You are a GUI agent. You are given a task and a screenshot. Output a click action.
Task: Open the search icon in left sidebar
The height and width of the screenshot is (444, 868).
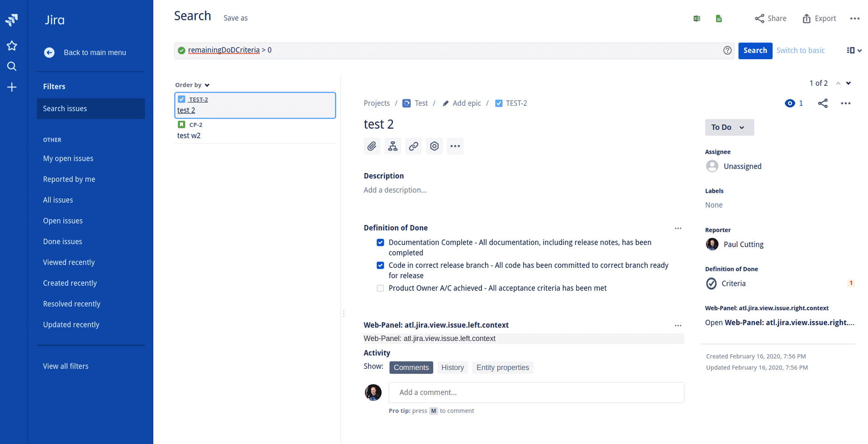[12, 66]
